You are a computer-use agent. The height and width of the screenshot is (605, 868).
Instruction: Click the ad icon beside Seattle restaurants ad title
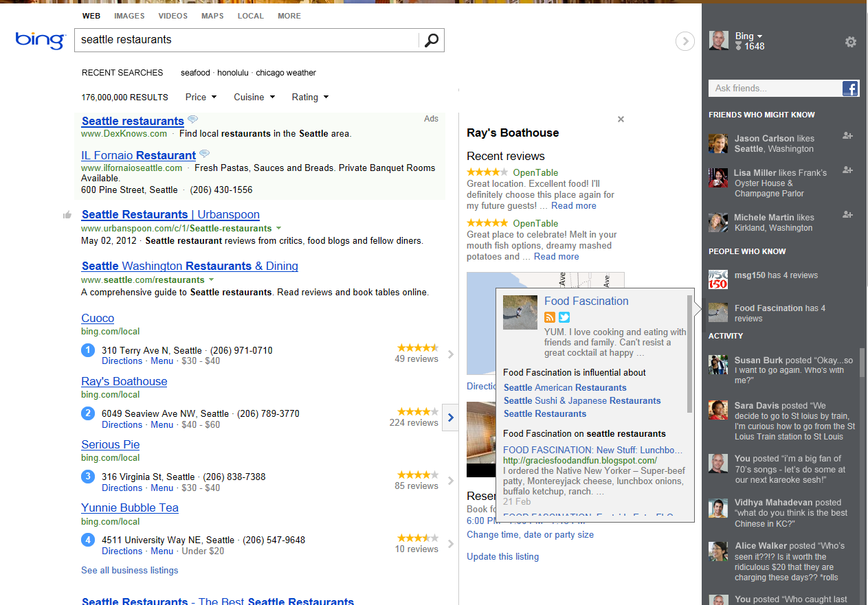point(193,119)
